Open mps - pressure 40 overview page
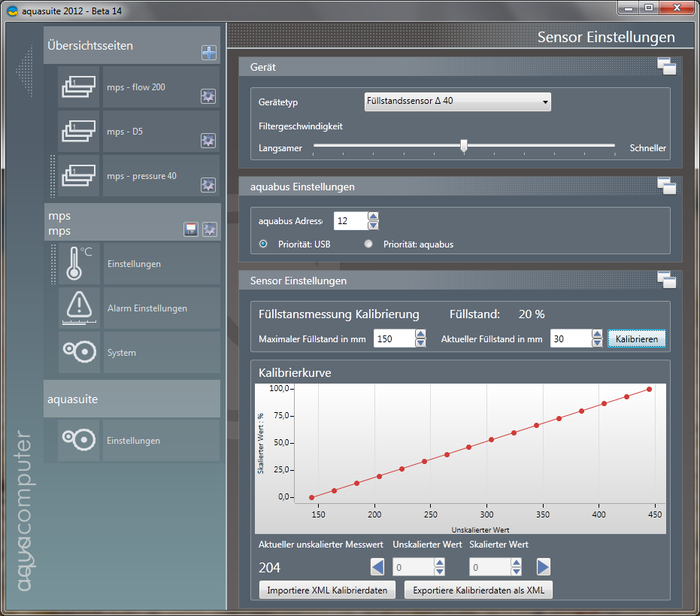The image size is (700, 616). pyautogui.click(x=161, y=175)
